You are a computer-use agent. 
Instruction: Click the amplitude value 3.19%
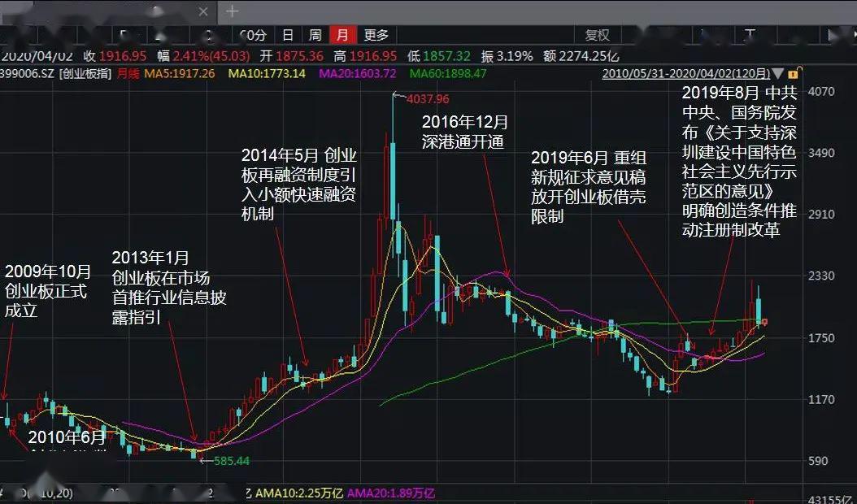(515, 56)
